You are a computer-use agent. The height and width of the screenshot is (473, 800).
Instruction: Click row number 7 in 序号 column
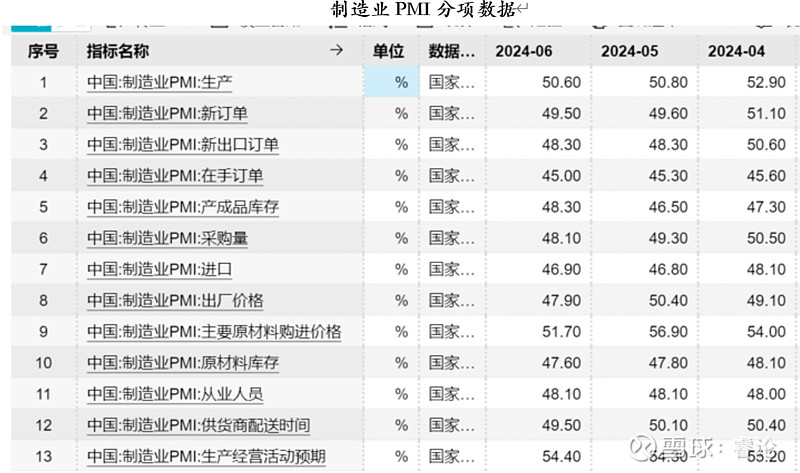coord(43,269)
